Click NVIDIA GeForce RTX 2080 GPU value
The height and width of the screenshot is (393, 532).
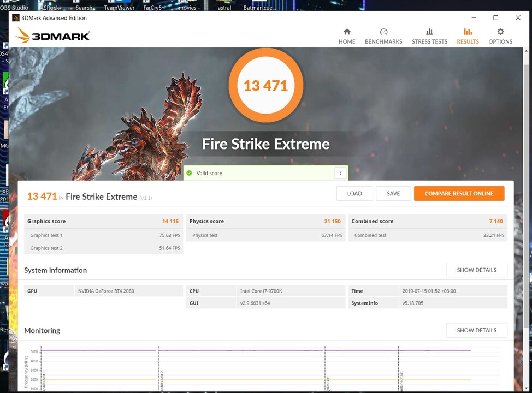(x=106, y=291)
